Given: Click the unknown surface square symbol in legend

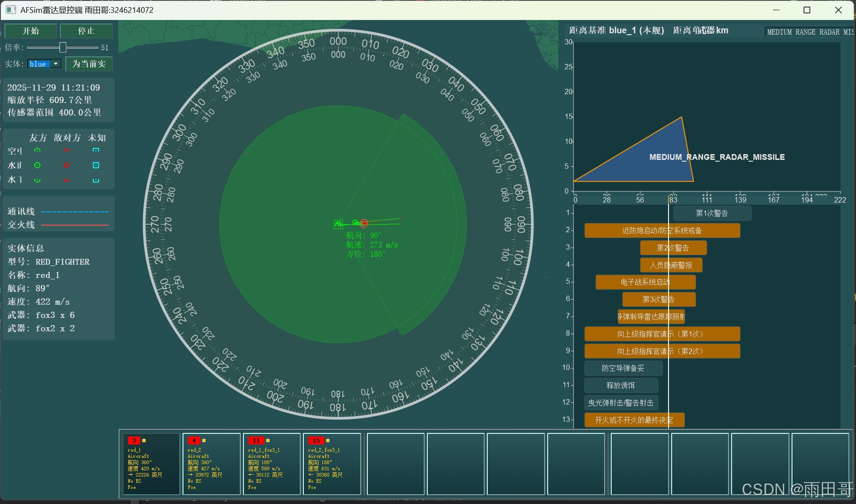Looking at the screenshot, I should pos(96,165).
